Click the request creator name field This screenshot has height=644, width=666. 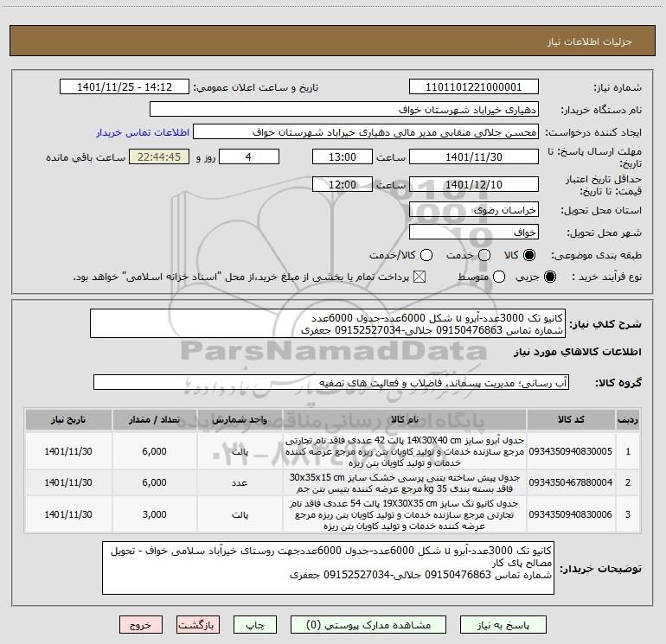click(366, 131)
